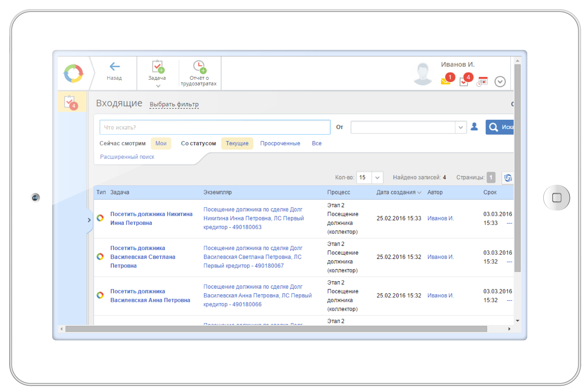The width and height of the screenshot is (587, 392).
Task: Open Отчёт о трудозатратах report icon
Action: (x=199, y=67)
